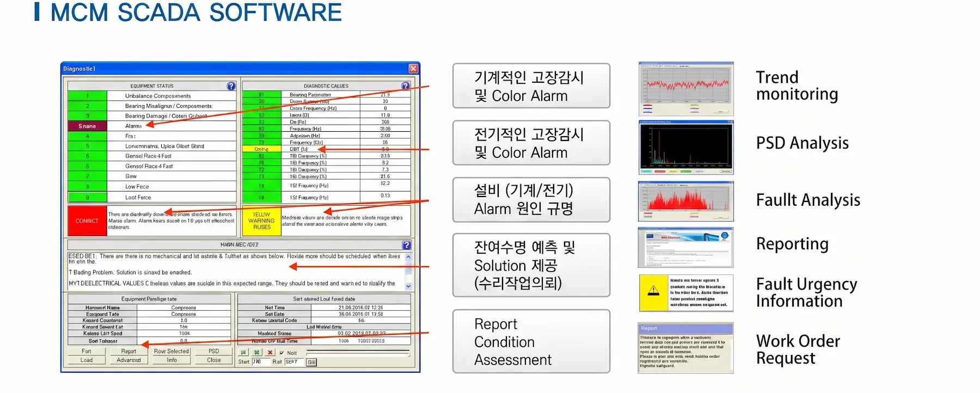Open help for the Diagnostic Calues panel
This screenshot has width=980, height=393.
(406, 86)
